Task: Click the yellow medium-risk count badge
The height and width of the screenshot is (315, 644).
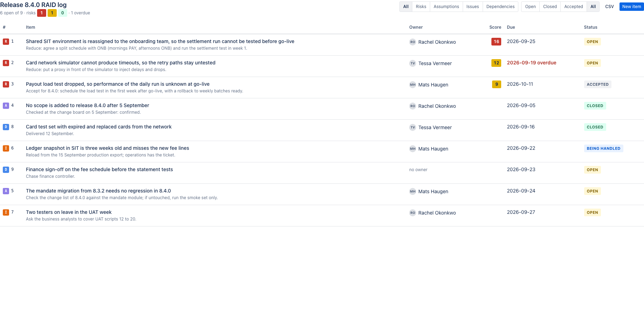Action: click(52, 13)
